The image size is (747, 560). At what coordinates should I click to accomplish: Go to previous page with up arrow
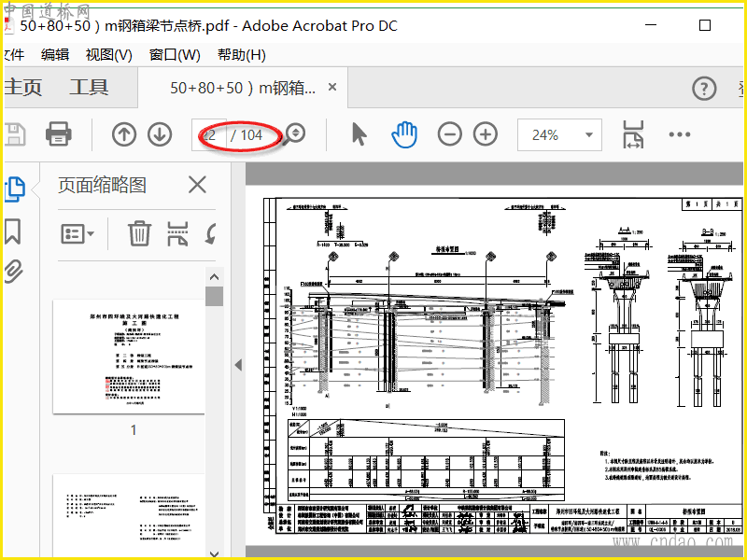click(124, 134)
